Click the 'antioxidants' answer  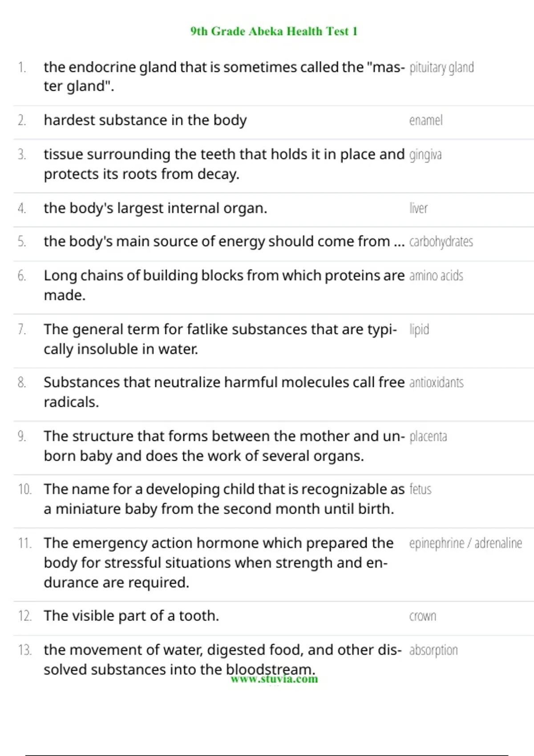436,382
